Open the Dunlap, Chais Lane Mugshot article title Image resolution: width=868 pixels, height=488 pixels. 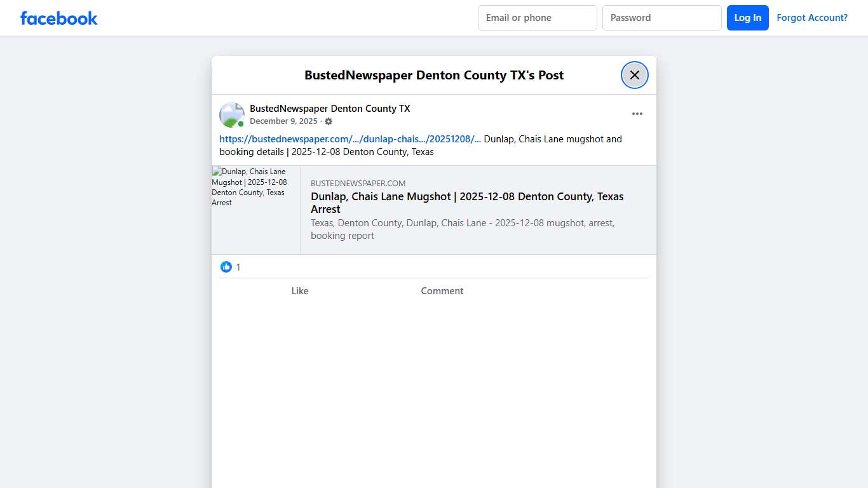(467, 202)
